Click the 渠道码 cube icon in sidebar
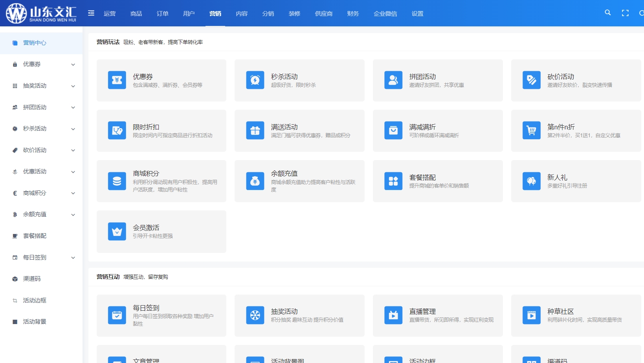The width and height of the screenshot is (644, 363). [15, 279]
